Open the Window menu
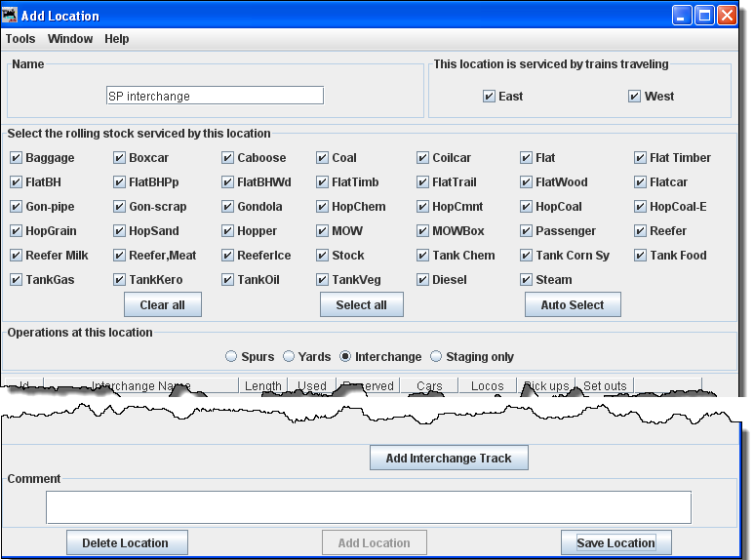The image size is (754, 560). (70, 39)
